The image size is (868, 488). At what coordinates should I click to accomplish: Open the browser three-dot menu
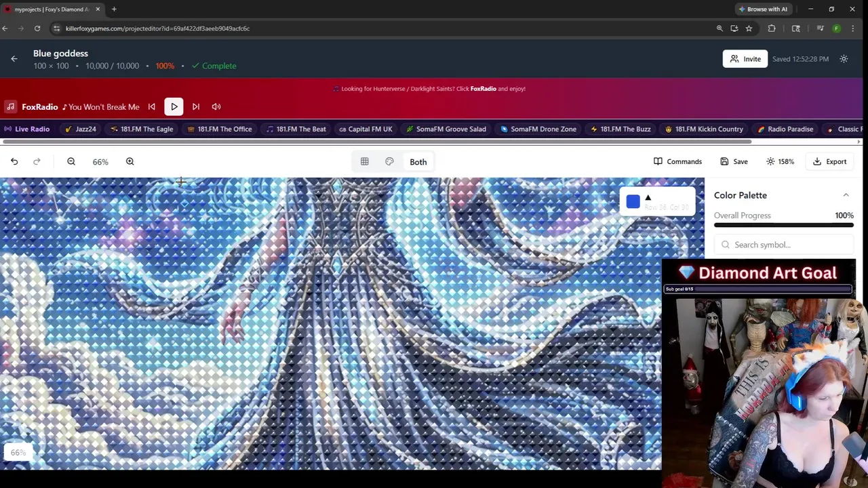(852, 28)
